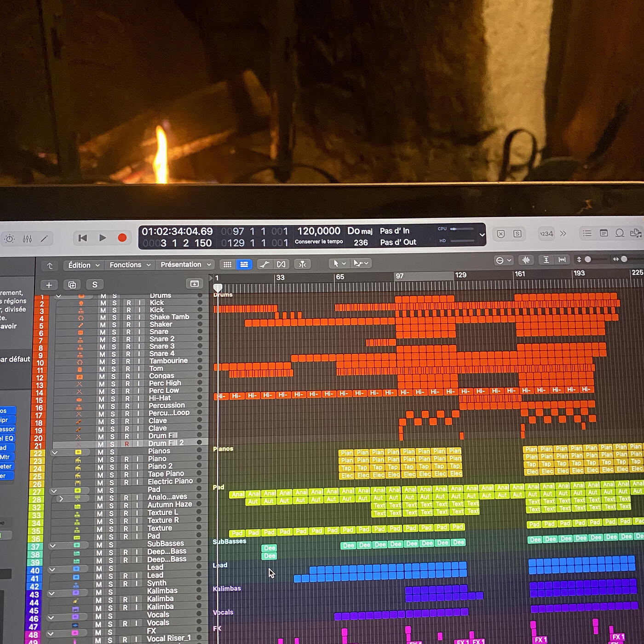The image size is (644, 644).
Task: Click the back-up-level arrow button in Tracks area
Action: 50,265
